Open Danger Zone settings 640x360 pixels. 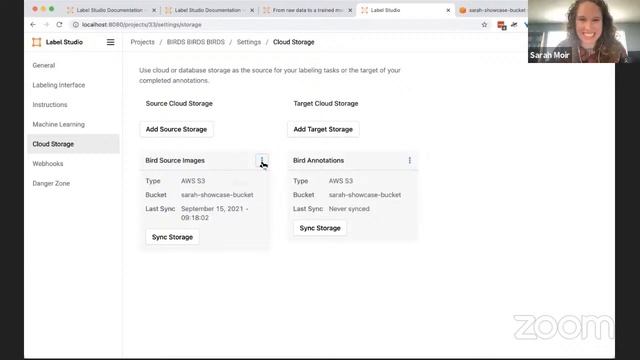pos(73,183)
